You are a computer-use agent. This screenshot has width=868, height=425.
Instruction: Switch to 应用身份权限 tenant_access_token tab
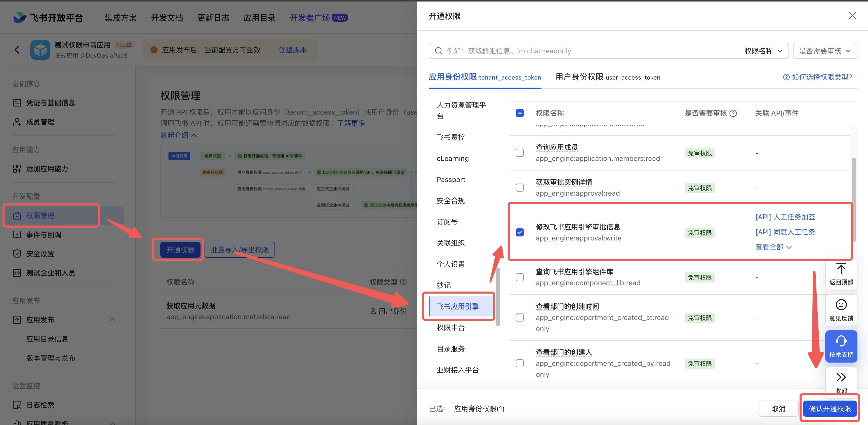tap(485, 77)
